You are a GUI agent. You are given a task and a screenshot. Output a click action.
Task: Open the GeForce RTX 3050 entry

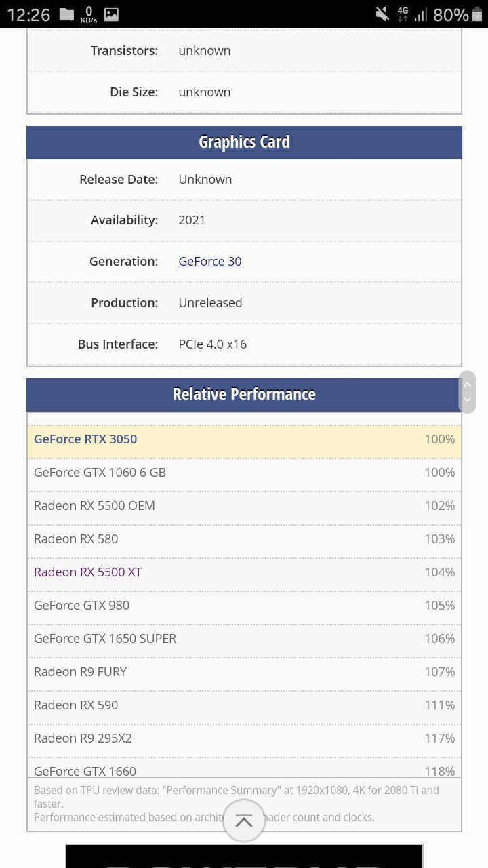click(x=85, y=439)
